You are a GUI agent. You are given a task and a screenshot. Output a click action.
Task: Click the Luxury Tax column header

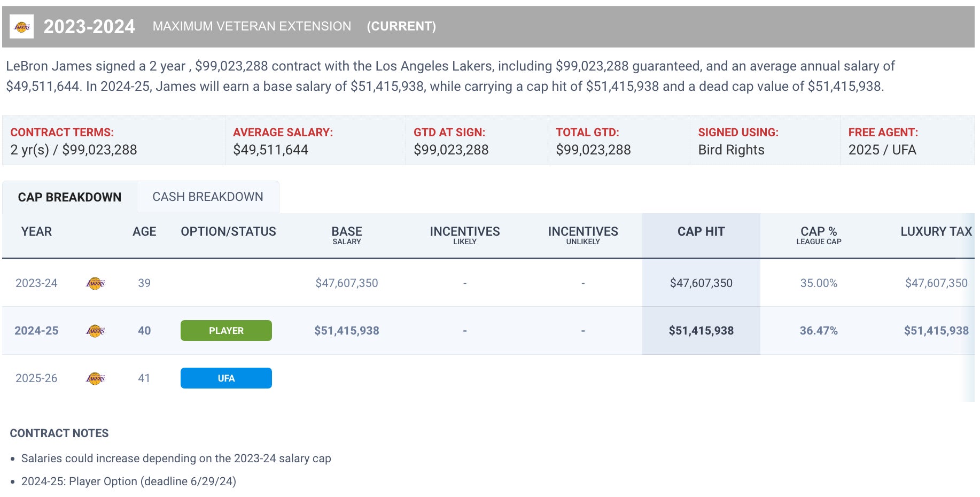click(x=936, y=231)
